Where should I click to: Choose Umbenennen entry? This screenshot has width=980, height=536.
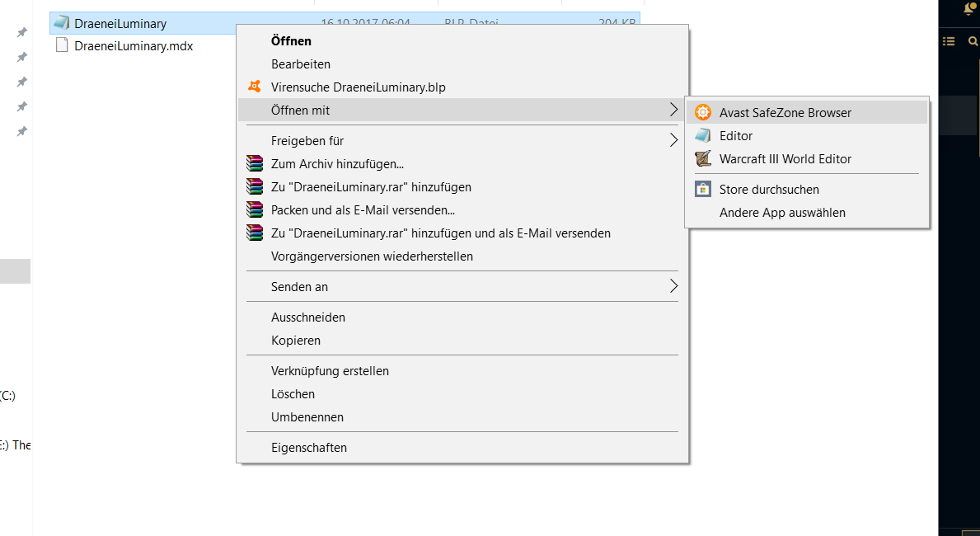tap(462, 417)
